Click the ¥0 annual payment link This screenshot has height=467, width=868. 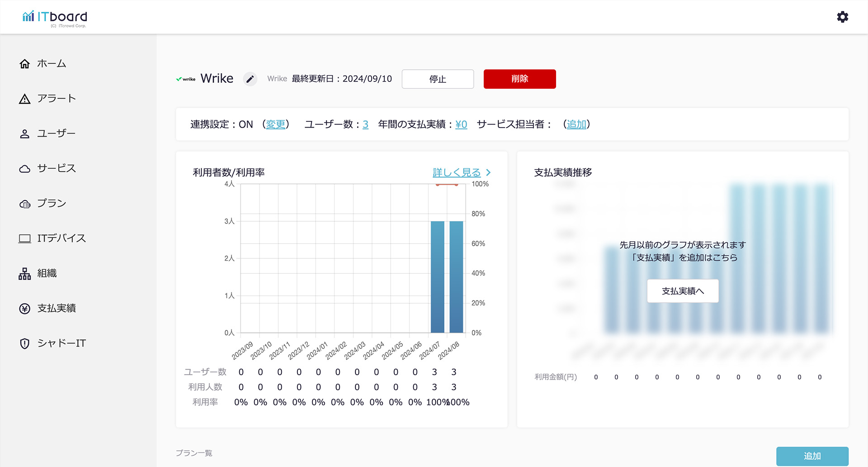(x=461, y=124)
